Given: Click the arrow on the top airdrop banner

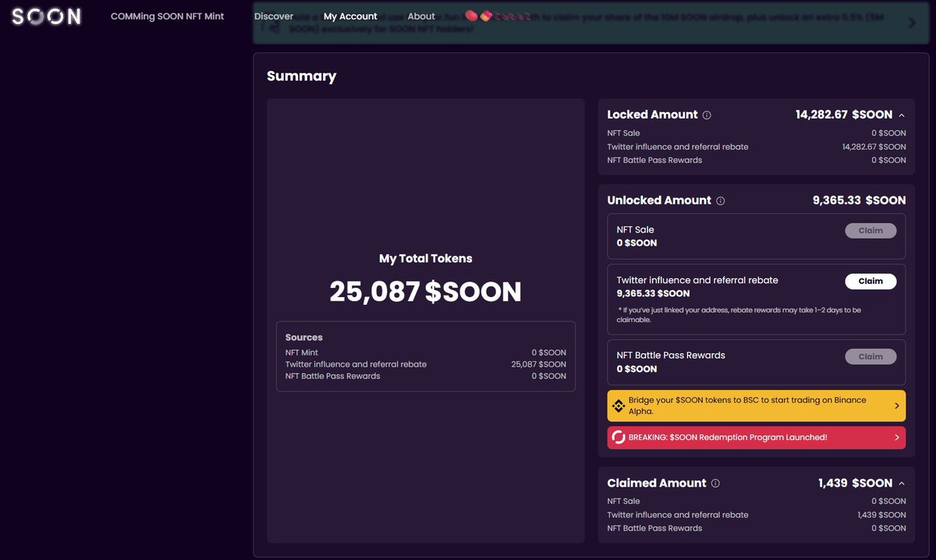Looking at the screenshot, I should click(x=912, y=23).
